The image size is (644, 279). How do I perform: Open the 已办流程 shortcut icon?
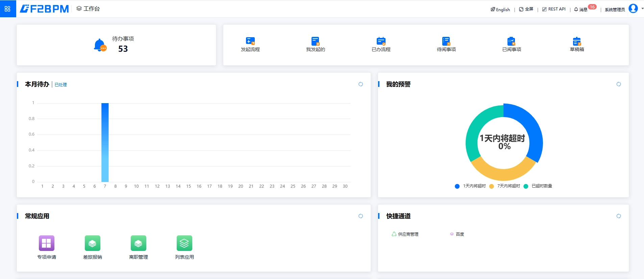pyautogui.click(x=381, y=41)
